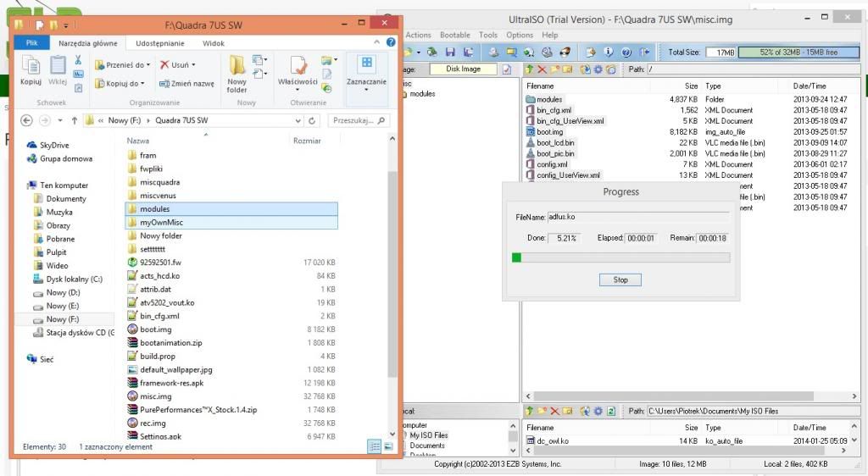868x476 pixels.
Task: Click the Compress ISO monitor icon in UltraISO toolbar
Action: coord(511,52)
